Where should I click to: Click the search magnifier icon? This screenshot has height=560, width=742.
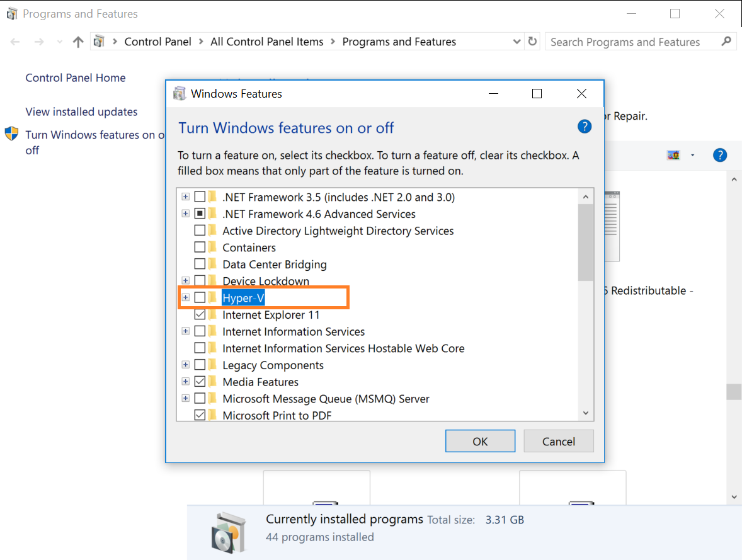[x=726, y=42]
